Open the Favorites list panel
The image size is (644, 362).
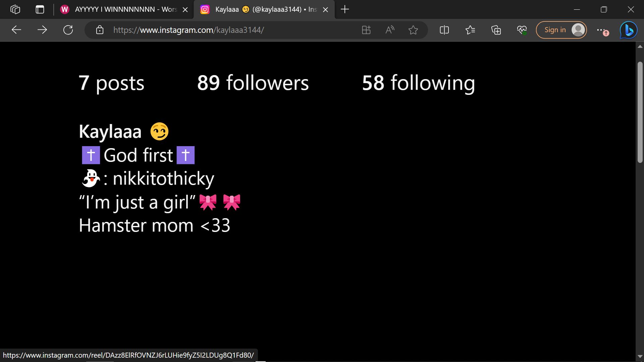point(470,30)
